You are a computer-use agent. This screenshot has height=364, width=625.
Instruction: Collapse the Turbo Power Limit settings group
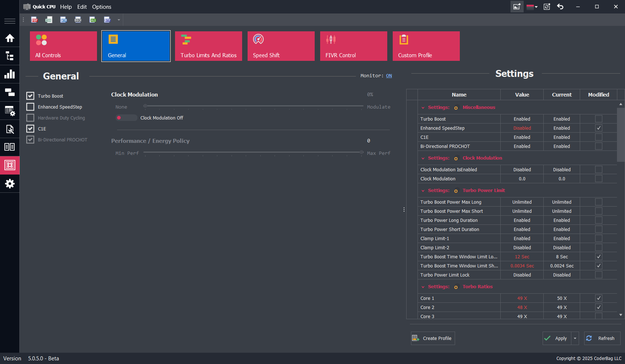coord(423,191)
